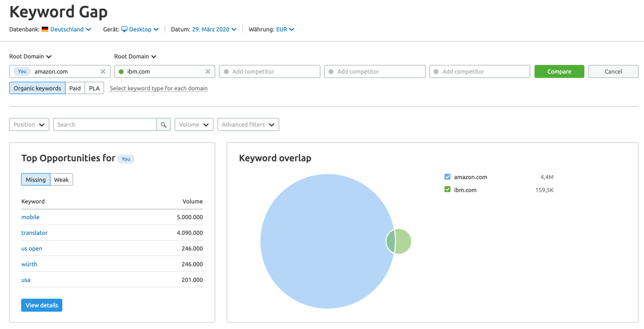Image resolution: width=644 pixels, height=329 pixels.
Task: Clear the amazon.com domain field
Action: point(103,71)
